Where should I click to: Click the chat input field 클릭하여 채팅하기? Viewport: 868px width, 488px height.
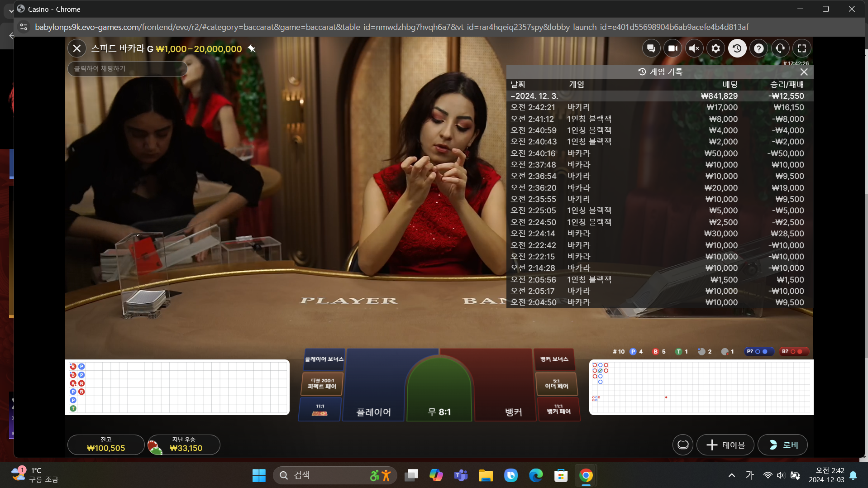(x=128, y=68)
